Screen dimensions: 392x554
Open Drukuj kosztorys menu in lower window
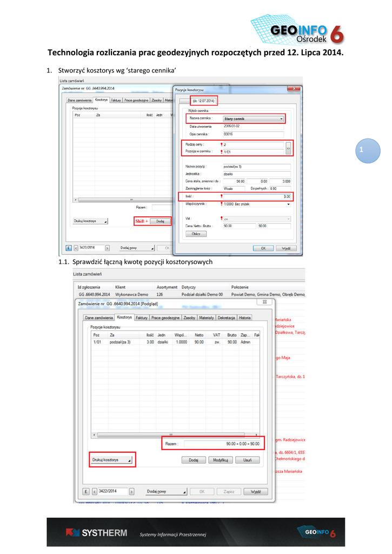tap(112, 460)
